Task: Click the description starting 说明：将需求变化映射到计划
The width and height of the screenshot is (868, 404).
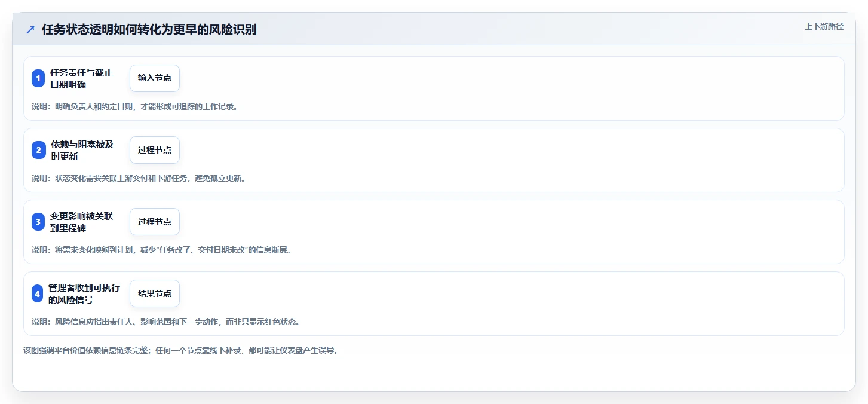Action: 161,250
